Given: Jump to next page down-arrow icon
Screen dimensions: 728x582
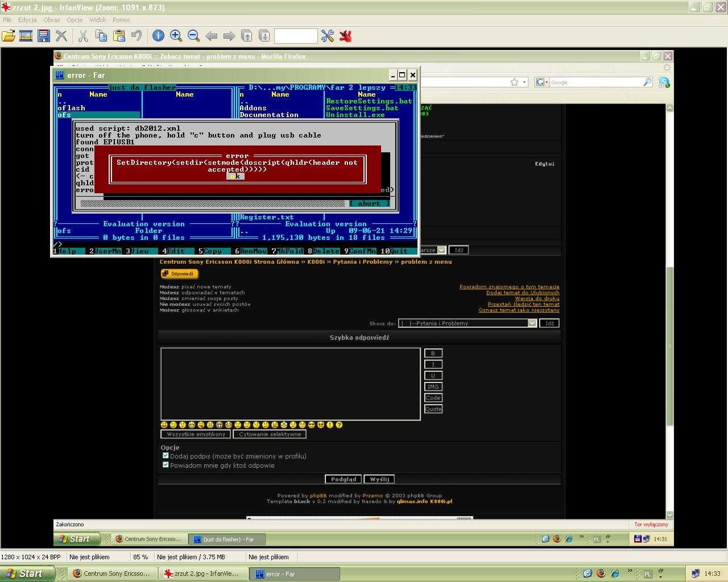Looking at the screenshot, I should (x=264, y=36).
